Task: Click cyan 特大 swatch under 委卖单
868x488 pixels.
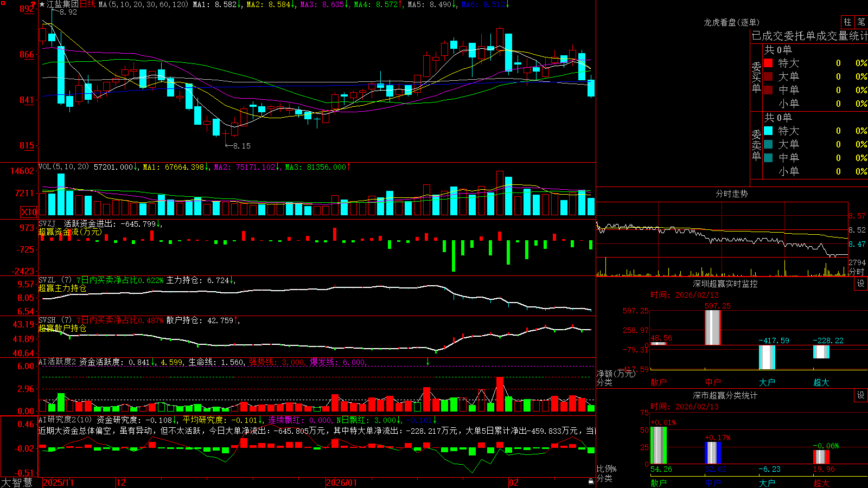Action: [768, 131]
